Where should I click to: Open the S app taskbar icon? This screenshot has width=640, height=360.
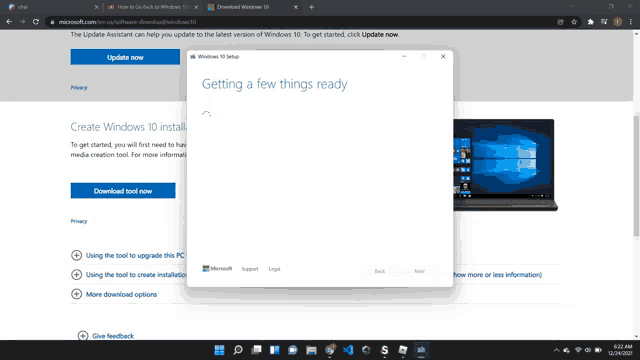384,350
